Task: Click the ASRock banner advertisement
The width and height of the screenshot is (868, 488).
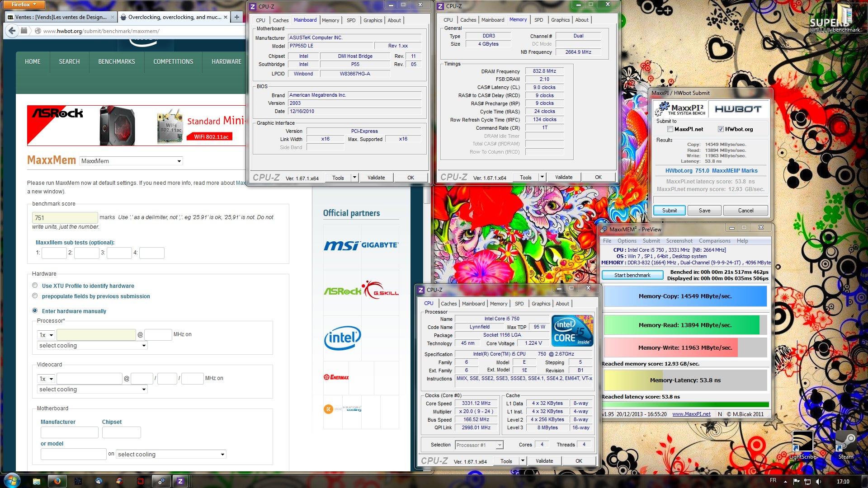Action: [x=136, y=126]
